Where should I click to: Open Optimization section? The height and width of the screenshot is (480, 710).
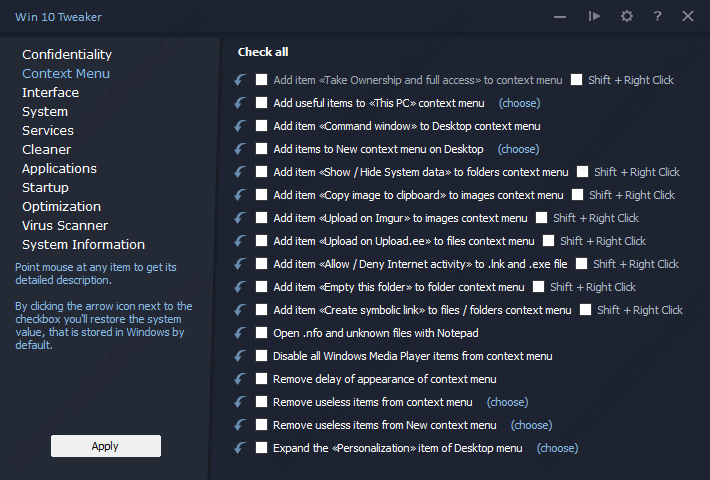[x=62, y=207]
